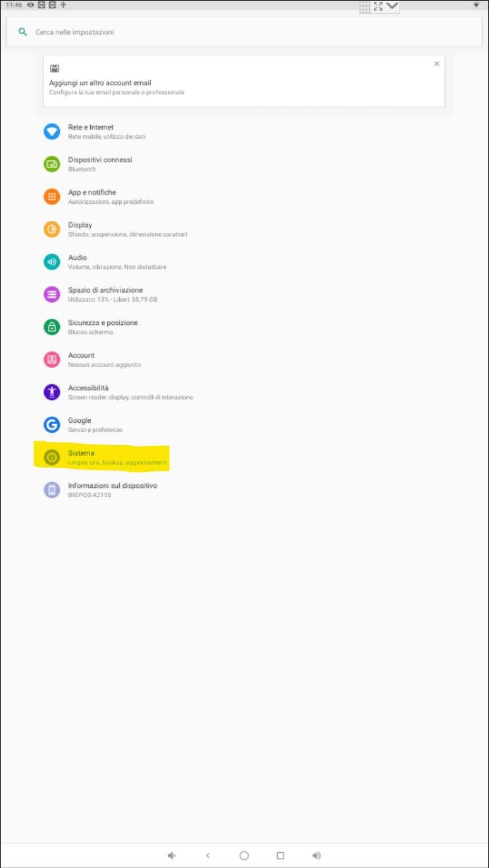Tap the home circle navigation button
Screen dimensions: 489x868
pyautogui.click(x=244, y=856)
